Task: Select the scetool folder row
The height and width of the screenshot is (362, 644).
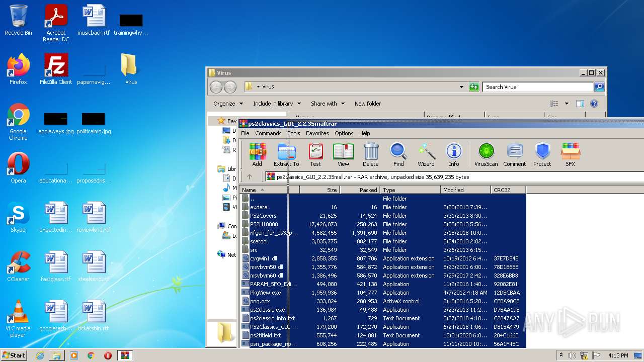Action: pos(382,241)
